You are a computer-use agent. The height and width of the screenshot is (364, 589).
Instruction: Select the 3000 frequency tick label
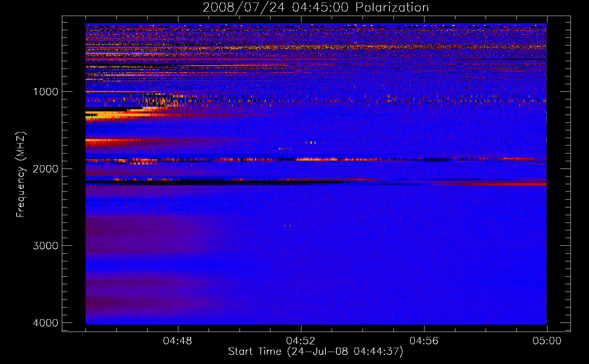click(x=46, y=246)
